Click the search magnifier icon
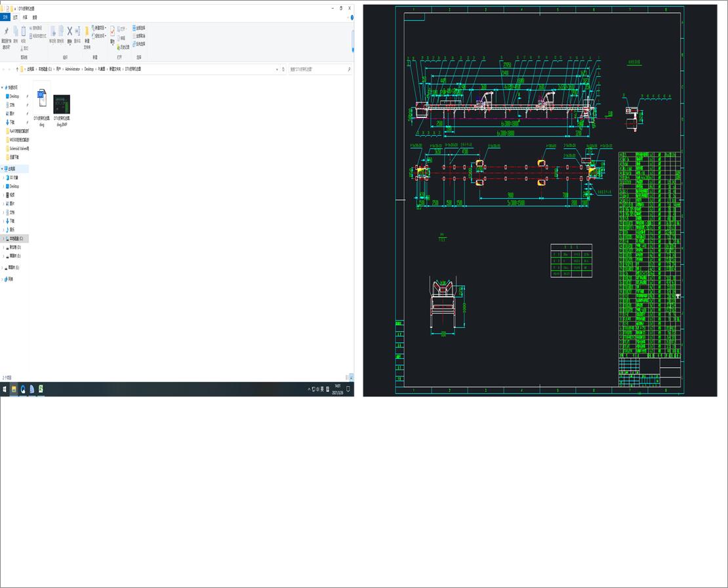The height and width of the screenshot is (588, 728). tap(349, 69)
